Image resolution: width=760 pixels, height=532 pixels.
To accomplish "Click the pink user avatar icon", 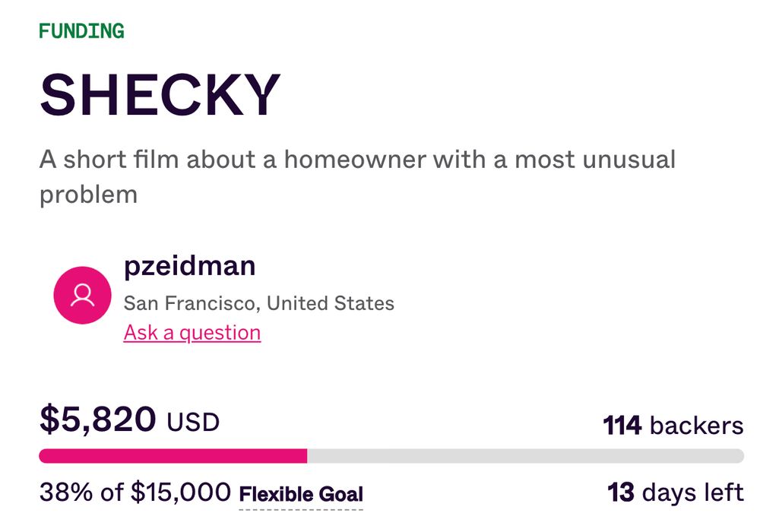I will tap(82, 295).
